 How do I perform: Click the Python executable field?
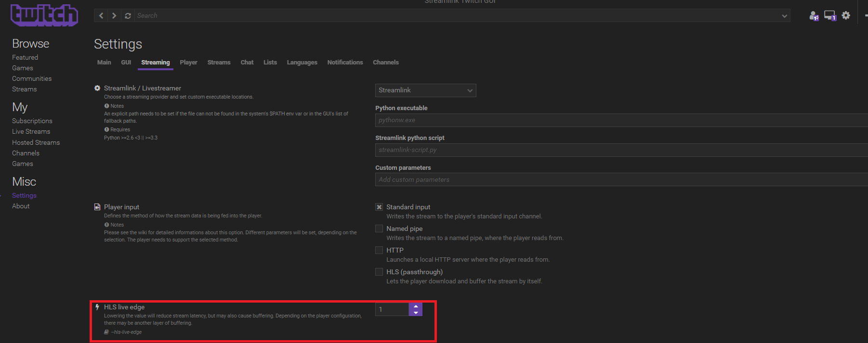(x=621, y=120)
